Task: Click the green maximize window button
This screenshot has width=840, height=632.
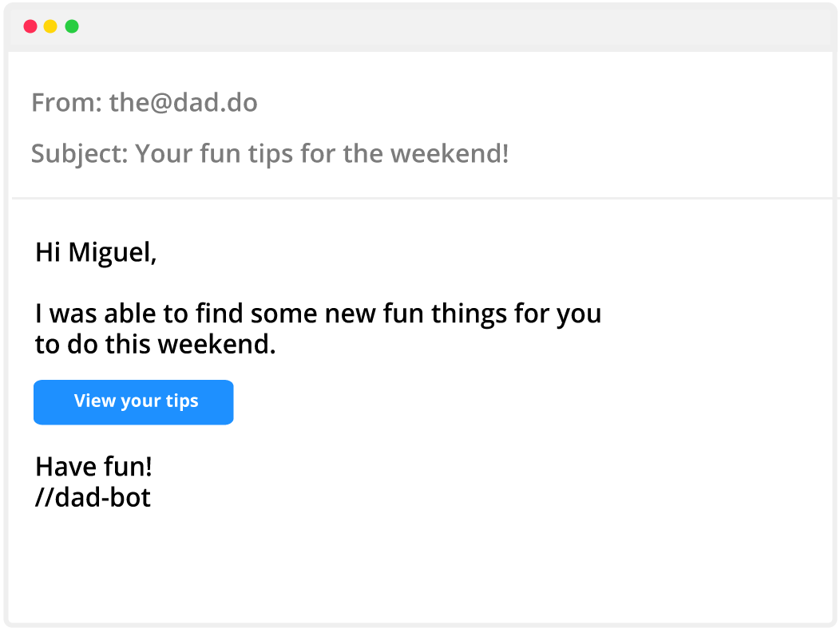Action: (72, 26)
